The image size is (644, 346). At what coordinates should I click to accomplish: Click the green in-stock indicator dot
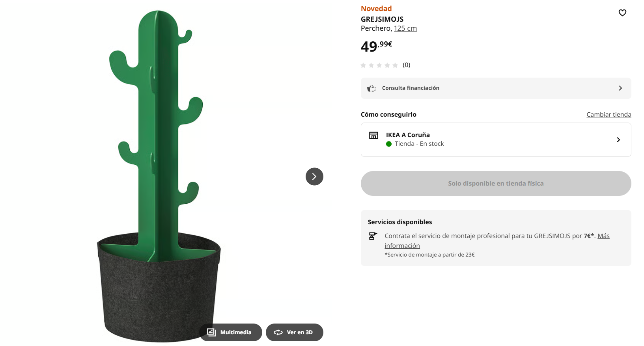pos(389,144)
